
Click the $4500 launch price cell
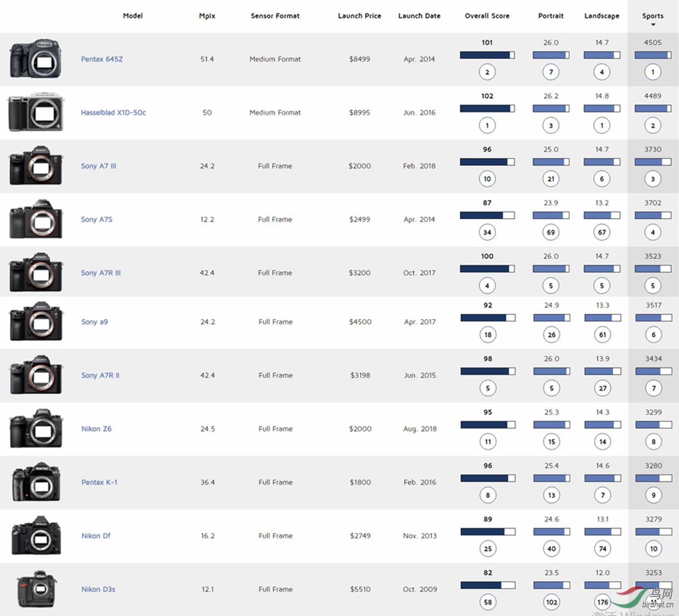tap(360, 322)
